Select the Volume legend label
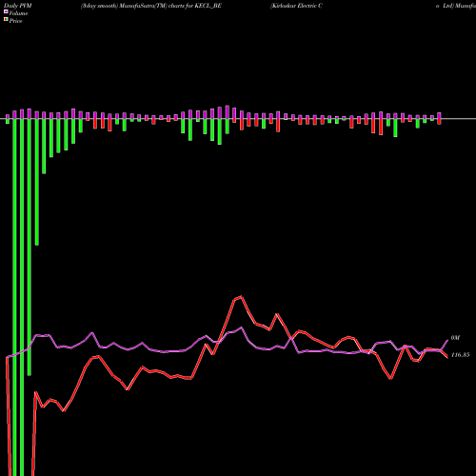 point(18,13)
